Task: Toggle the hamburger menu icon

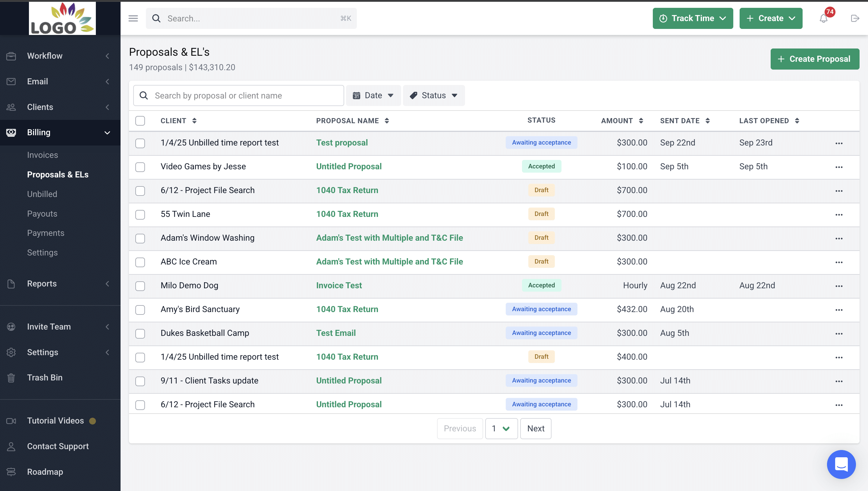Action: pos(133,18)
